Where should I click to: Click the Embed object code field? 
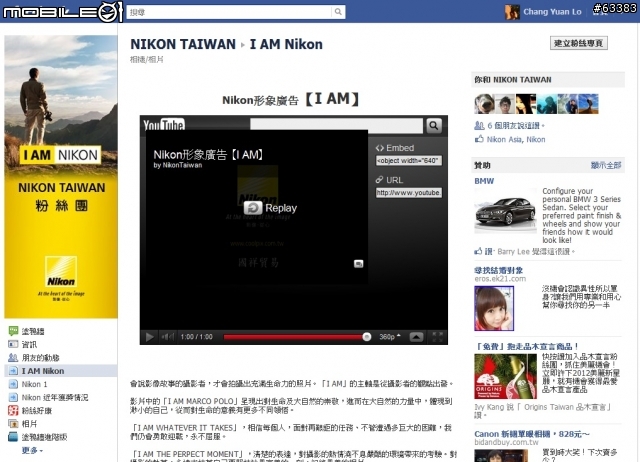pos(409,161)
